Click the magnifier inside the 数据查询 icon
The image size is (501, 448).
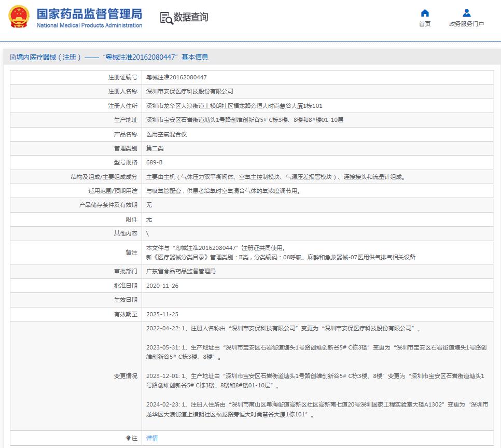click(x=170, y=20)
